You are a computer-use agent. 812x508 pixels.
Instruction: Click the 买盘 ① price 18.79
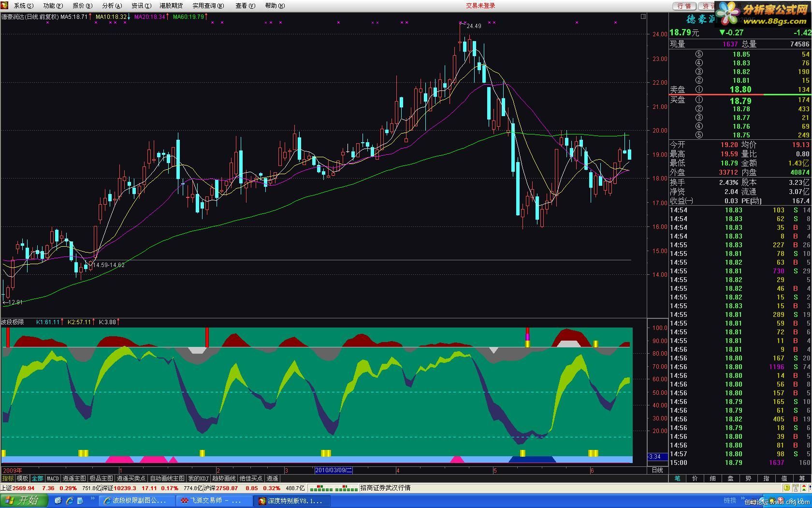(740, 101)
